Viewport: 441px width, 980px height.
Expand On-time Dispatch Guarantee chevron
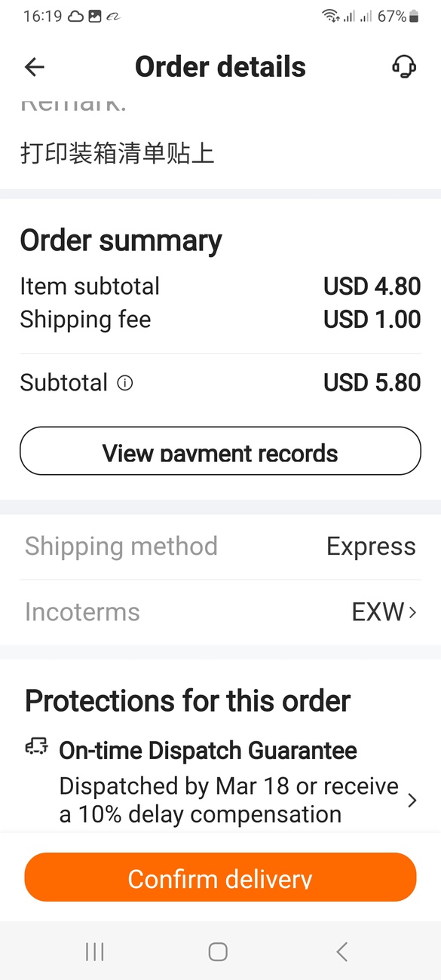(x=412, y=801)
